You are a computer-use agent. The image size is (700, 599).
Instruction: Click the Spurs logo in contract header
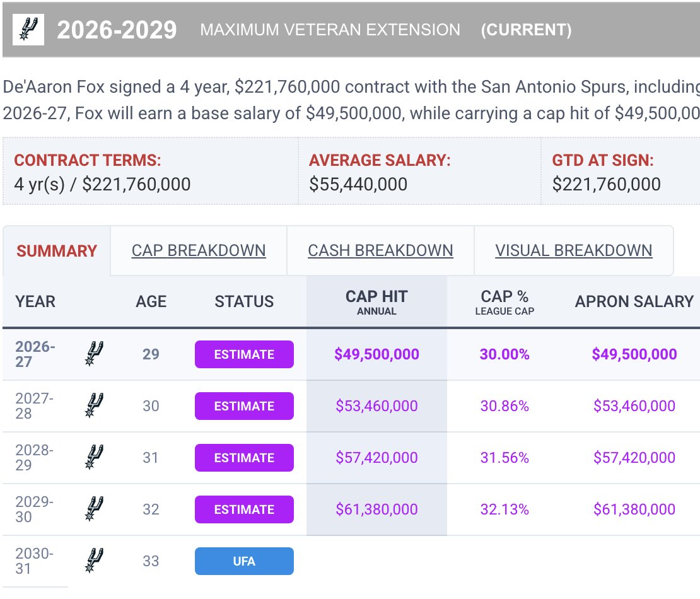pos(28,30)
